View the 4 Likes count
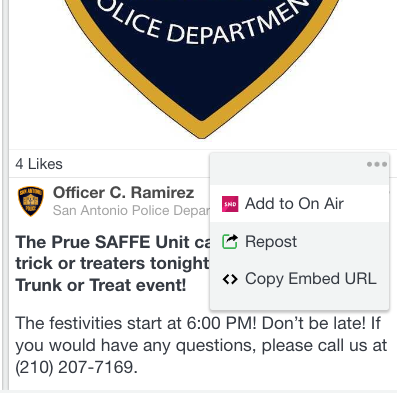This screenshot has width=397, height=393. tap(39, 164)
